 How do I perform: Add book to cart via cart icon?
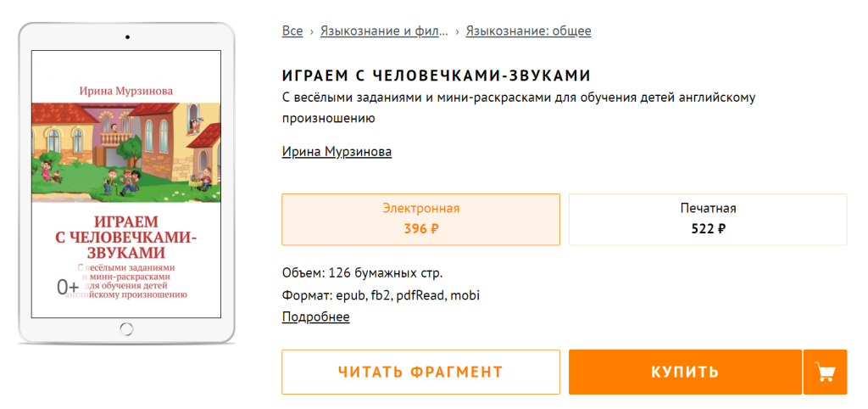click(824, 372)
